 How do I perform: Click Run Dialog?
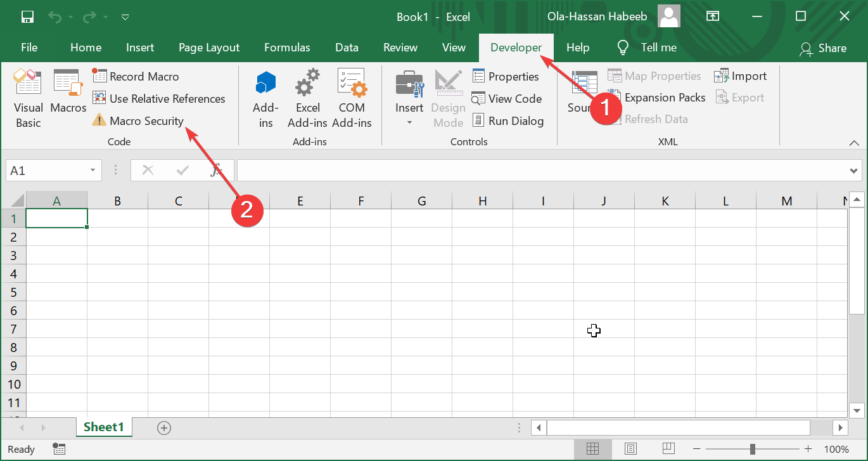tap(508, 120)
